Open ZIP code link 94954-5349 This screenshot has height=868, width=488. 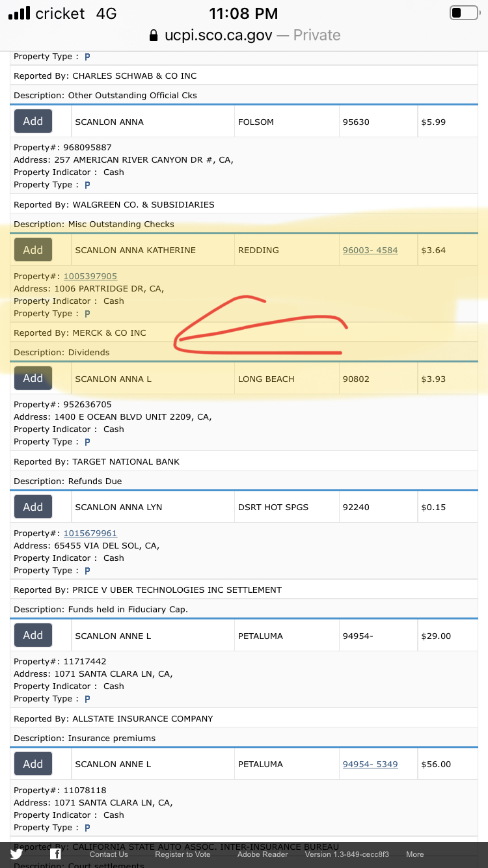pyautogui.click(x=370, y=764)
